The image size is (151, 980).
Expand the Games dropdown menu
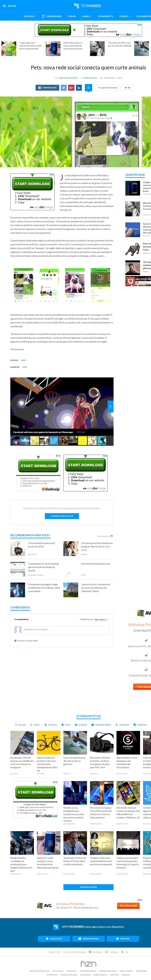[x=87, y=16]
